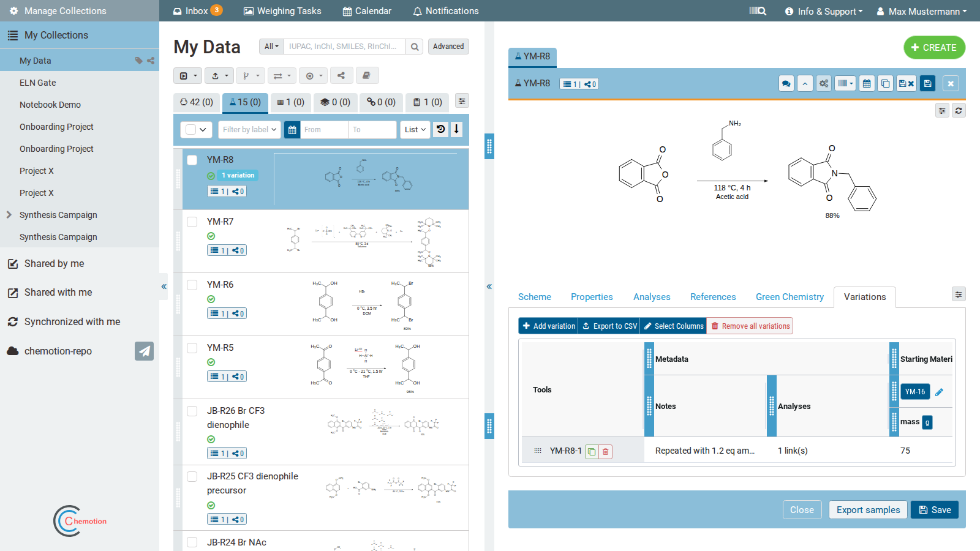Open the All search scope dropdown

point(271,47)
